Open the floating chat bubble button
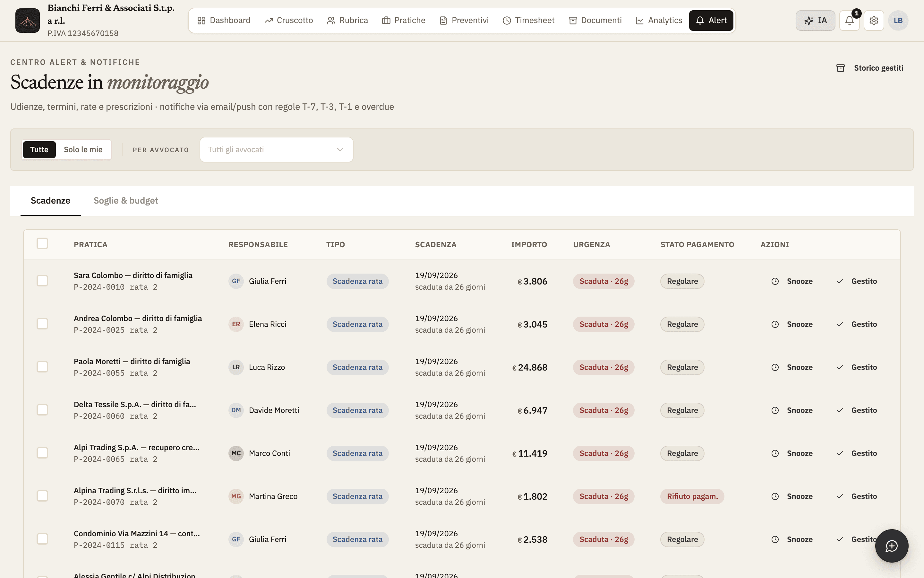Viewport: 924px width, 578px height. (x=892, y=546)
